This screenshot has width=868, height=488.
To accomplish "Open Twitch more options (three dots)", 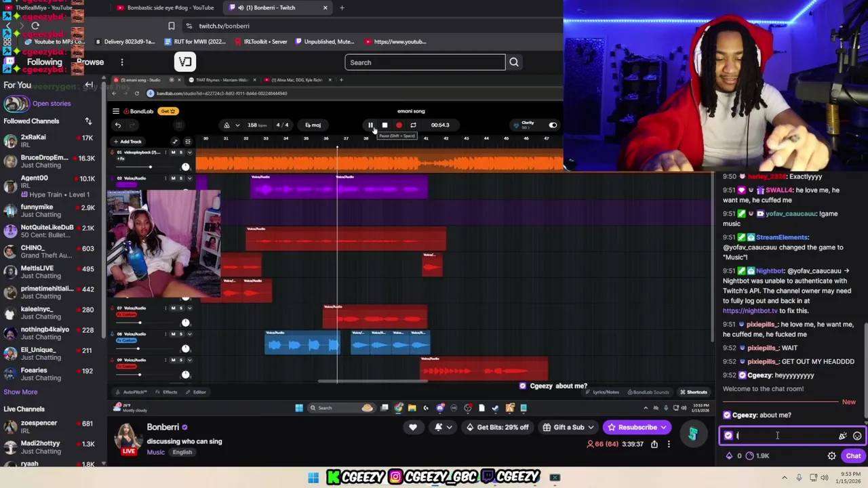I will tap(122, 62).
